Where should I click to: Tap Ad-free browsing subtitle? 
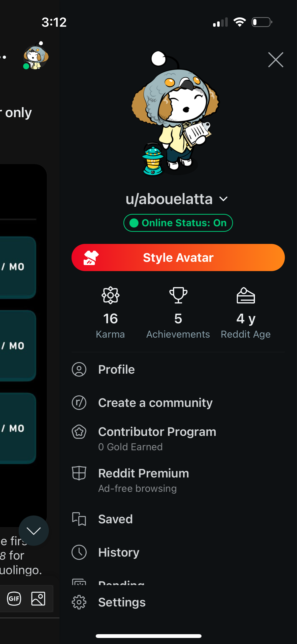(137, 488)
